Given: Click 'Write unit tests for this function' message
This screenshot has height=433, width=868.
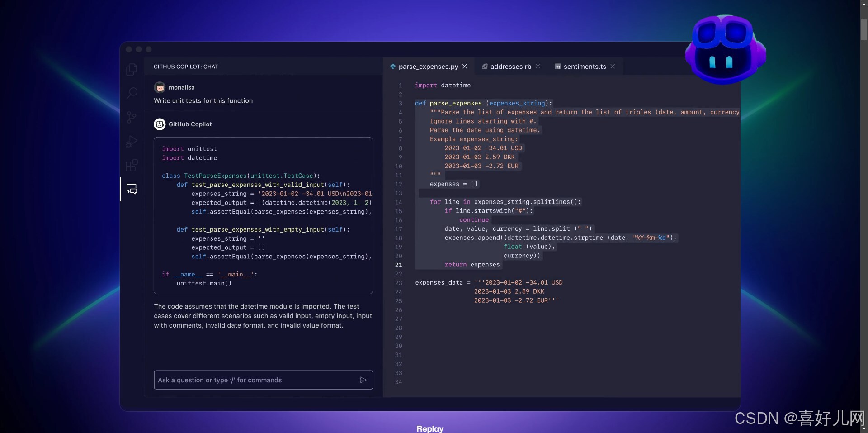Looking at the screenshot, I should tap(203, 100).
